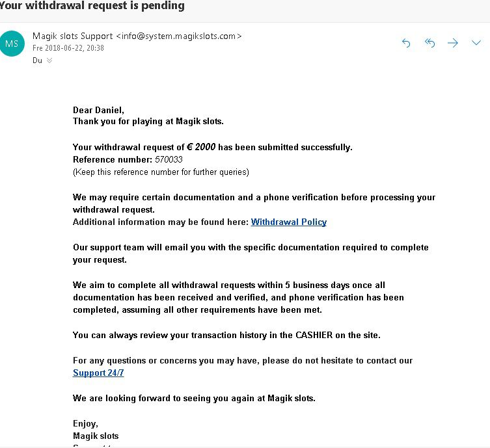Click the CASHIER word in the message
The height and width of the screenshot is (448, 490).
click(314, 335)
